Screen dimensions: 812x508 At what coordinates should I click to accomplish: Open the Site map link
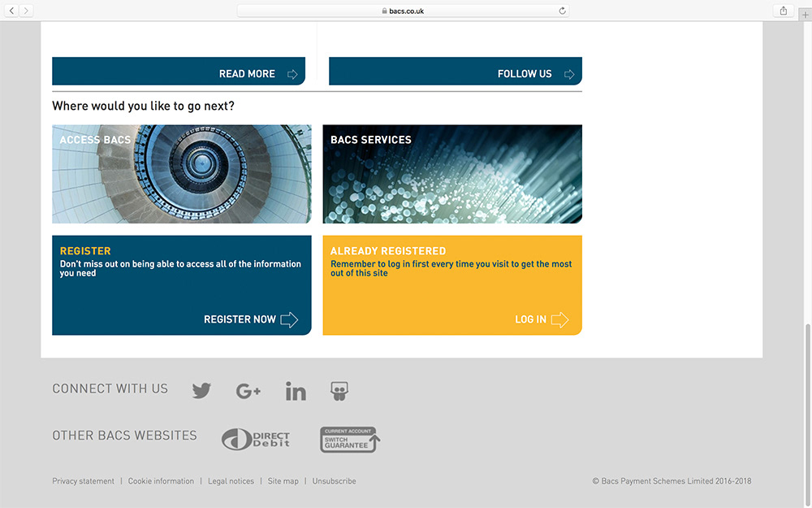coord(283,481)
